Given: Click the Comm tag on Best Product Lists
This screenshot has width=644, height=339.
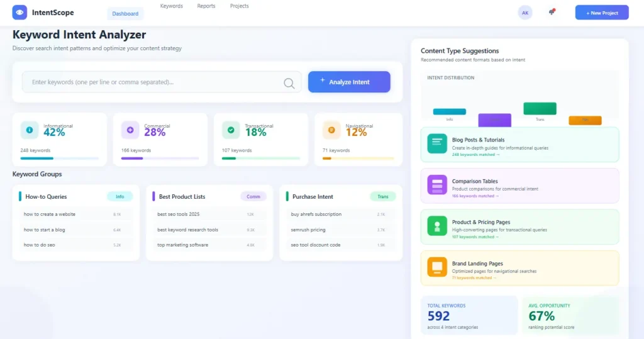Looking at the screenshot, I should tap(253, 196).
